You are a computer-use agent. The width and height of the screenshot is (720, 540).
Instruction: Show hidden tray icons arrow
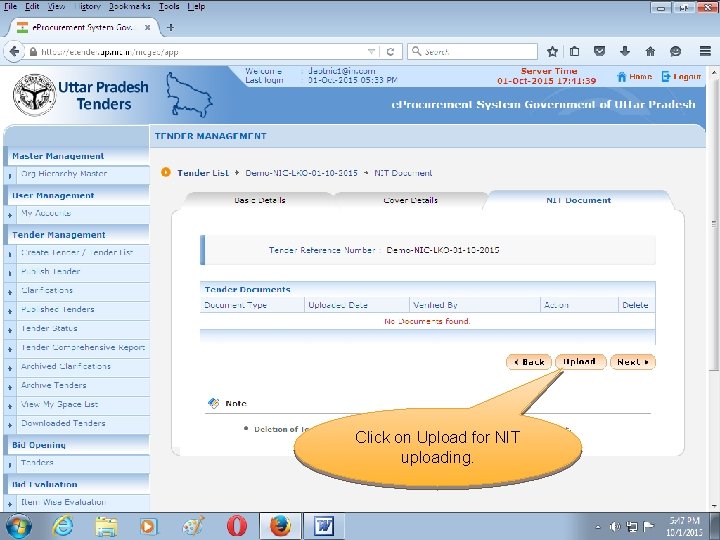598,527
